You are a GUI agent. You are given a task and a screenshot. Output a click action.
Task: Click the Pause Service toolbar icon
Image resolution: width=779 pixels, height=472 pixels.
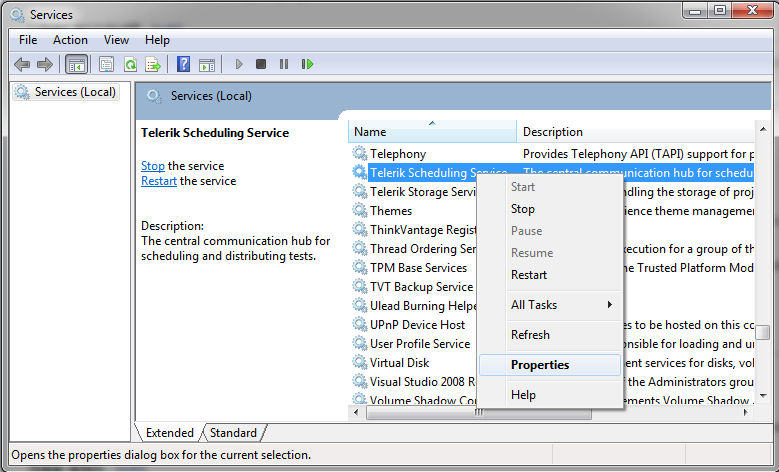[x=284, y=64]
